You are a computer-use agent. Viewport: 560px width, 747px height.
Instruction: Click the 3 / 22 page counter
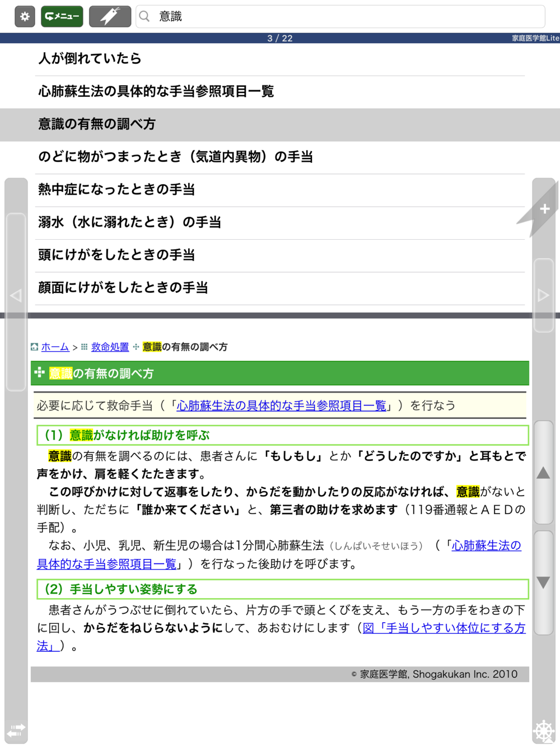click(x=279, y=38)
